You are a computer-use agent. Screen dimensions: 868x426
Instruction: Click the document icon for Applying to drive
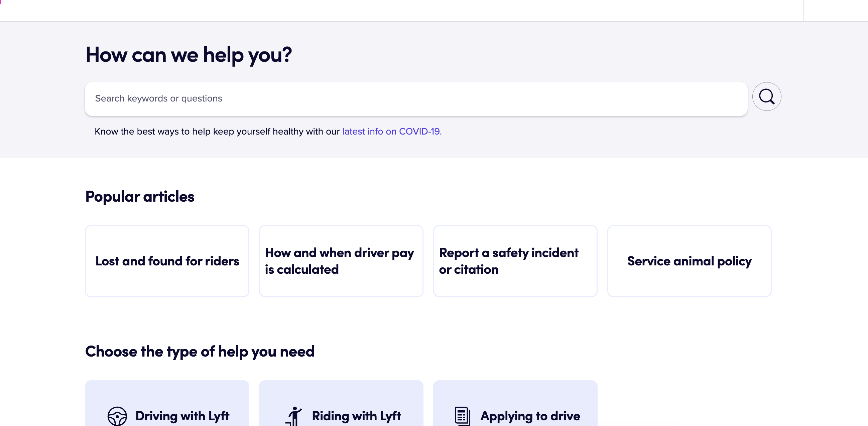pyautogui.click(x=462, y=416)
